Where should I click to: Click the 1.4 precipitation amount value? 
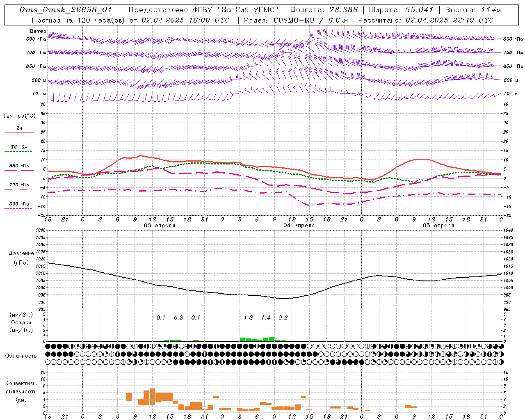[x=266, y=317]
